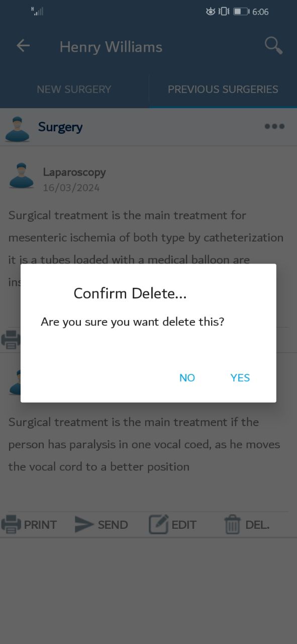Open the Surgery three-dots menu
Viewport: 297px width, 644px height.
click(274, 126)
